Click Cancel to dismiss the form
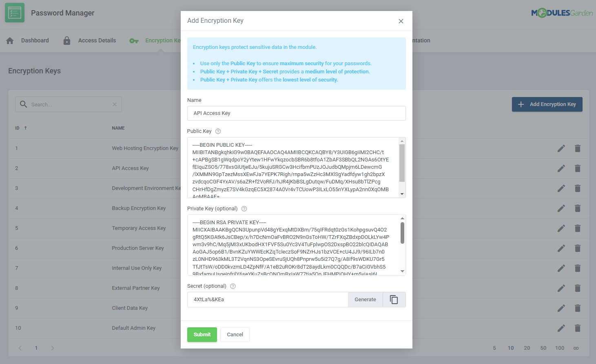The width and height of the screenshot is (596, 364). 235,335
